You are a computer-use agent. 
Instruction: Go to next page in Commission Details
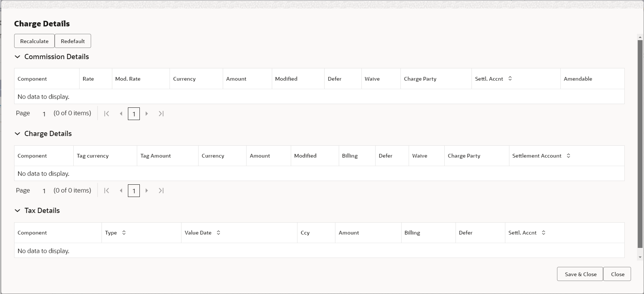[147, 114]
